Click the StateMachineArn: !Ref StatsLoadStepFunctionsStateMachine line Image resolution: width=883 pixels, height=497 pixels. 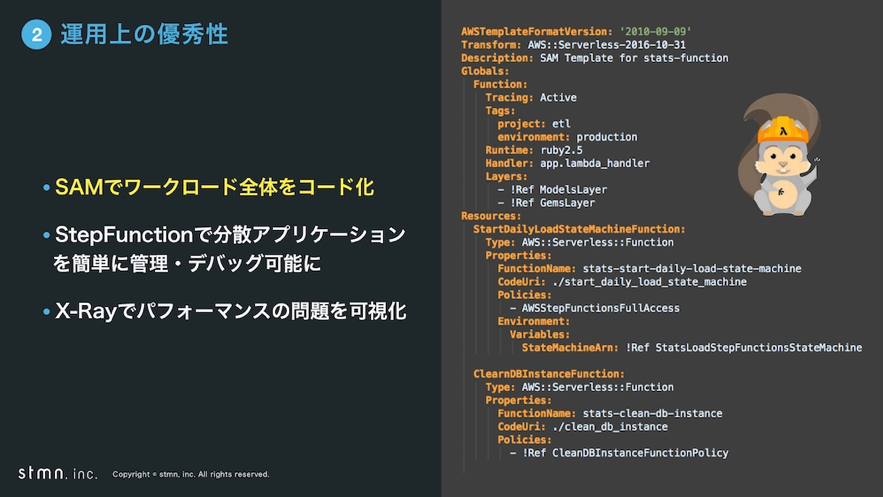tap(692, 348)
